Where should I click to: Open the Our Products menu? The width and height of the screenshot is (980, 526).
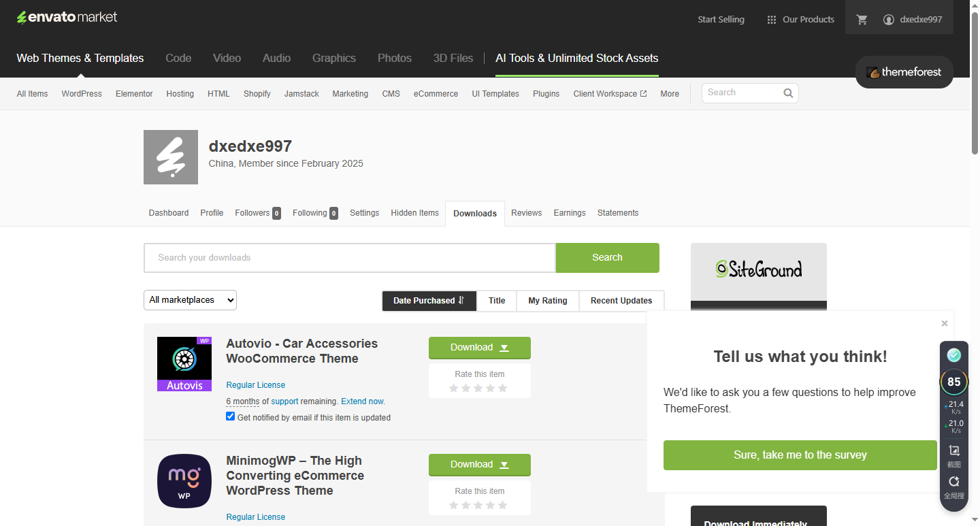tap(800, 20)
